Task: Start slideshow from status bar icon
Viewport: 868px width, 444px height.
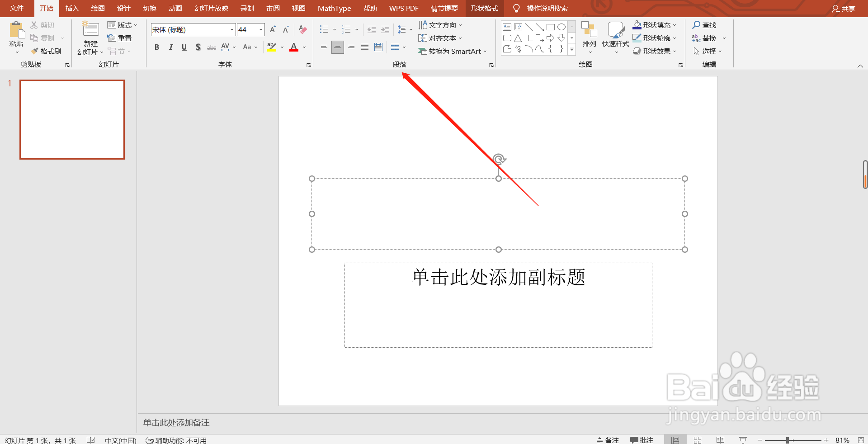Action: point(743,439)
